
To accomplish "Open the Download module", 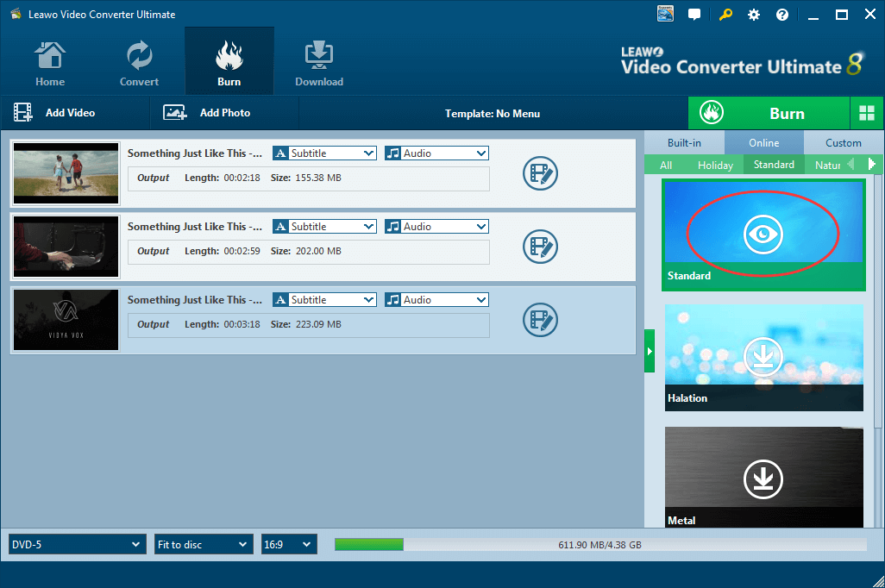I will tap(319, 64).
